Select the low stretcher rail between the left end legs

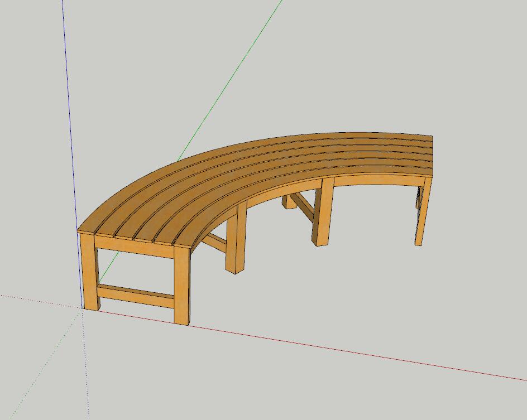136,296
